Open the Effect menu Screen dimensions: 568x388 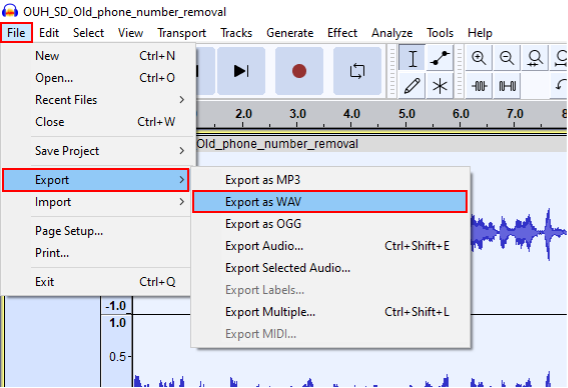pyautogui.click(x=342, y=33)
